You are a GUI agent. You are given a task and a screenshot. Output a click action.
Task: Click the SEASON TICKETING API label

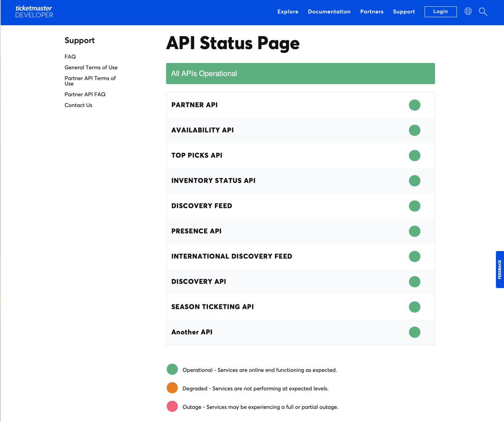tap(213, 307)
